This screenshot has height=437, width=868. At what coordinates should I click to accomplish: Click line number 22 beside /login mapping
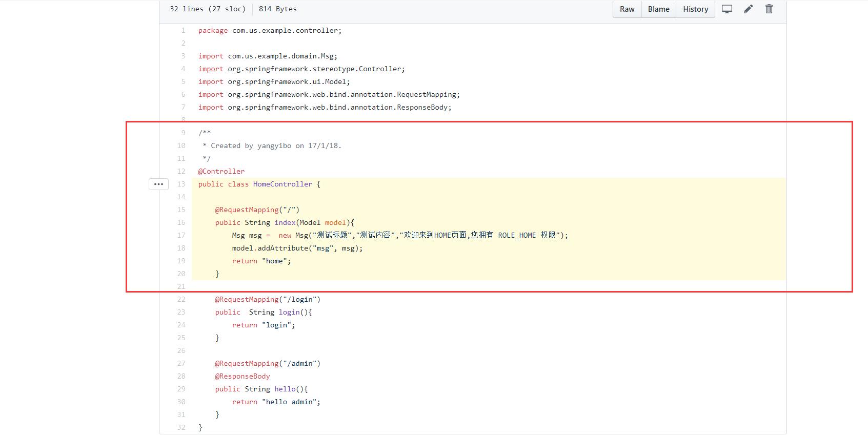coord(181,299)
